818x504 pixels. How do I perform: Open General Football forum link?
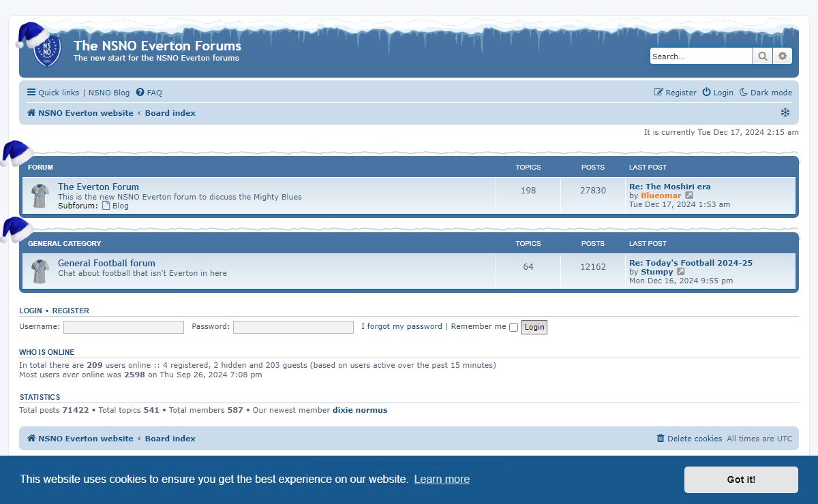point(106,263)
